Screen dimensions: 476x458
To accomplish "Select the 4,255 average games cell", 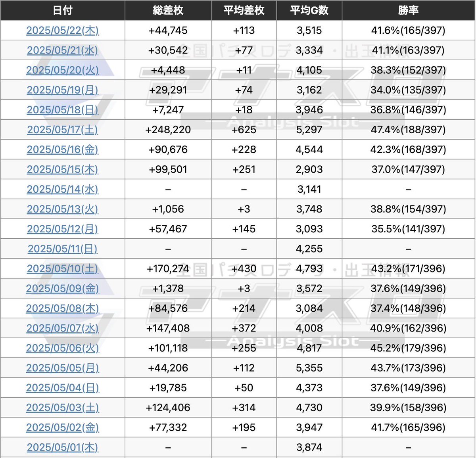I will pos(309,249).
